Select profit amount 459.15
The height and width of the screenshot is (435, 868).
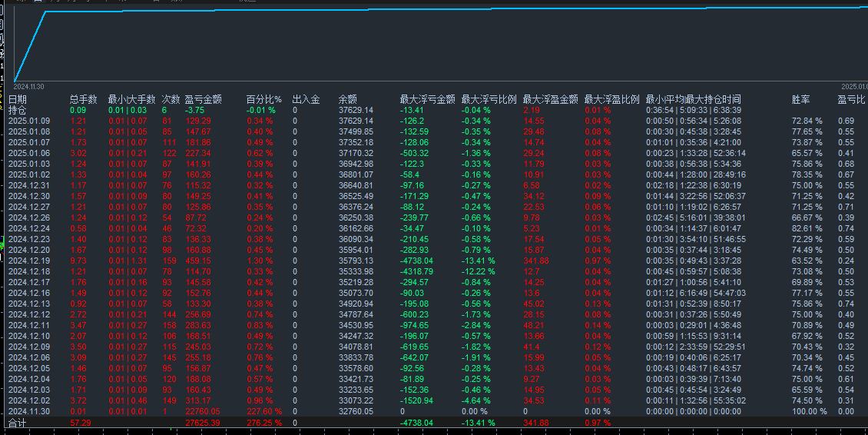[198, 261]
